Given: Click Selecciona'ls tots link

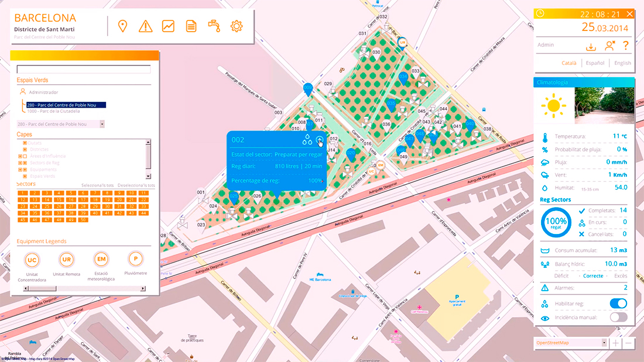Looking at the screenshot, I should click(97, 185).
